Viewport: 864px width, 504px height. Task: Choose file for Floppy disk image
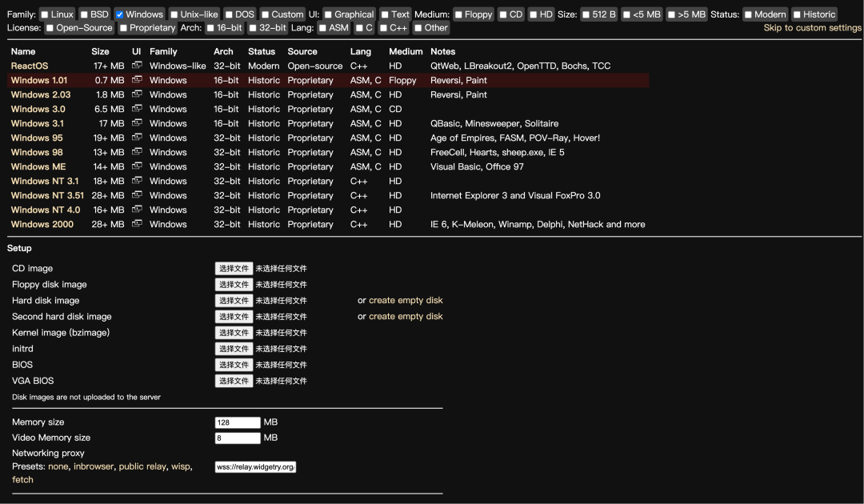pos(234,284)
